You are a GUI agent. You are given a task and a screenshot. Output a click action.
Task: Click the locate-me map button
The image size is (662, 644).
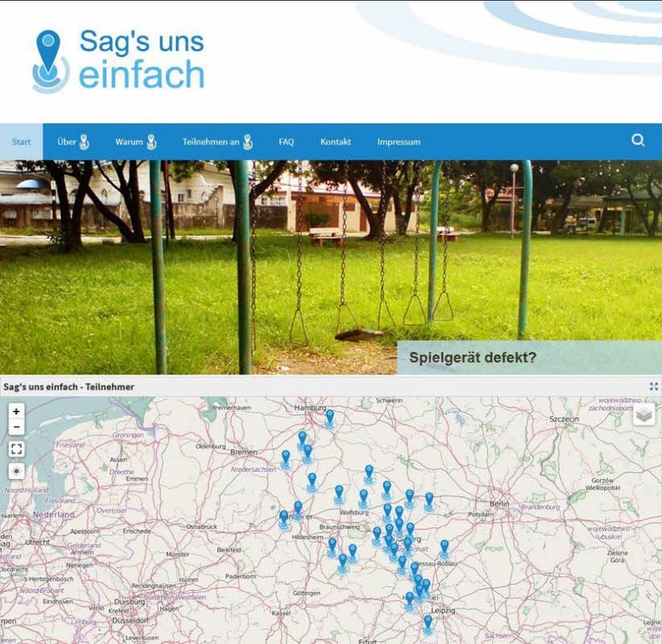pyautogui.click(x=16, y=471)
